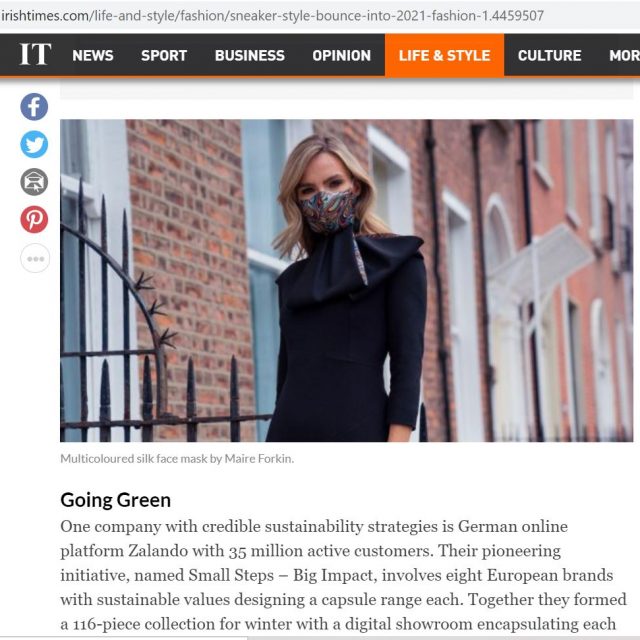The image size is (640, 640).
Task: Click the grey banner above the photo
Action: coord(347,89)
